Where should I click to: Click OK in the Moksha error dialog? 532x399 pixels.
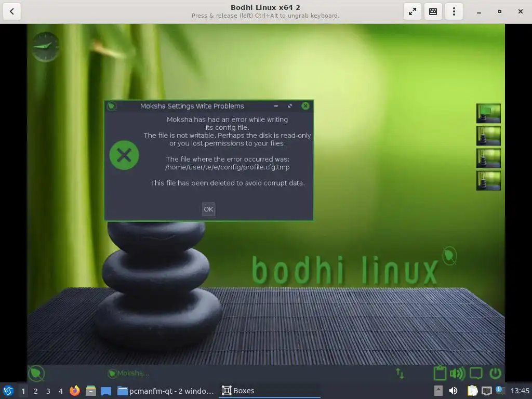tap(208, 209)
